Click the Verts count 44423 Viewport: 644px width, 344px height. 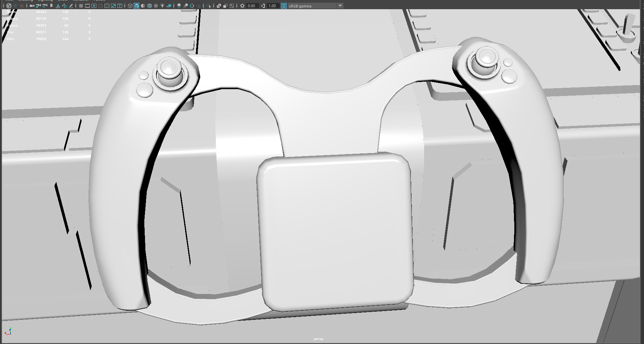[41, 12]
